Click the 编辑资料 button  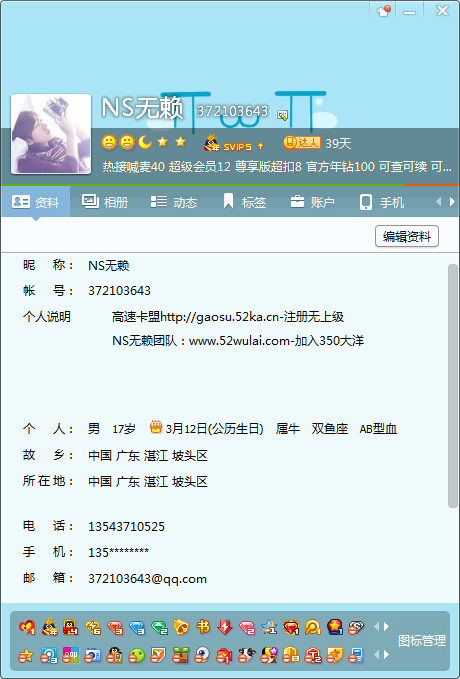[407, 236]
